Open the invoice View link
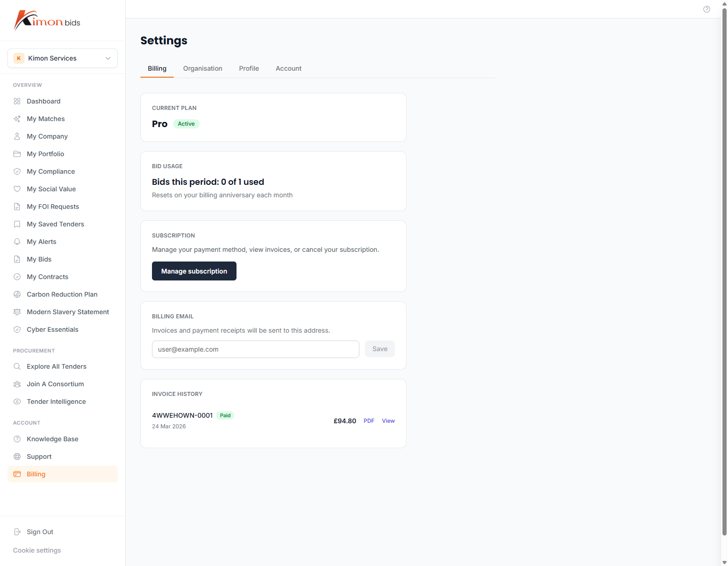Viewport: 728px width, 566px height. [388, 421]
